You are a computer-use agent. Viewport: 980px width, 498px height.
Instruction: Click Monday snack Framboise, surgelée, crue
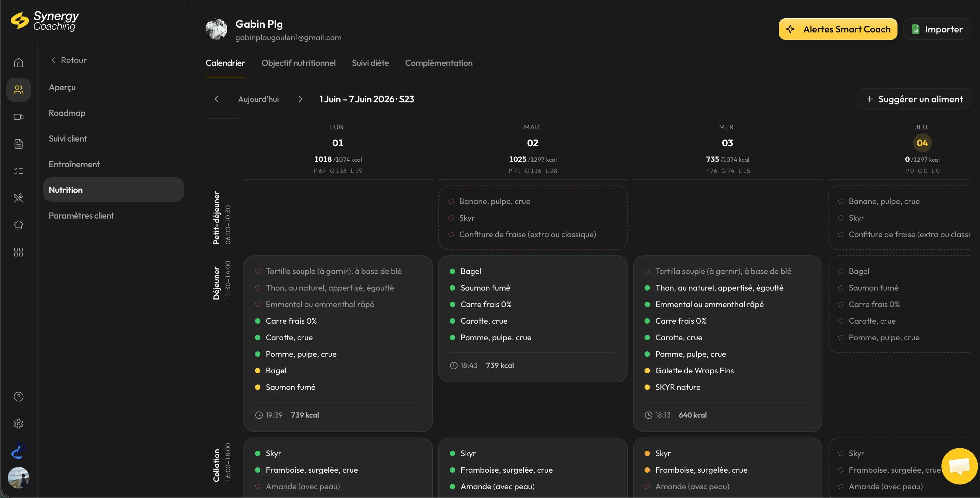311,470
